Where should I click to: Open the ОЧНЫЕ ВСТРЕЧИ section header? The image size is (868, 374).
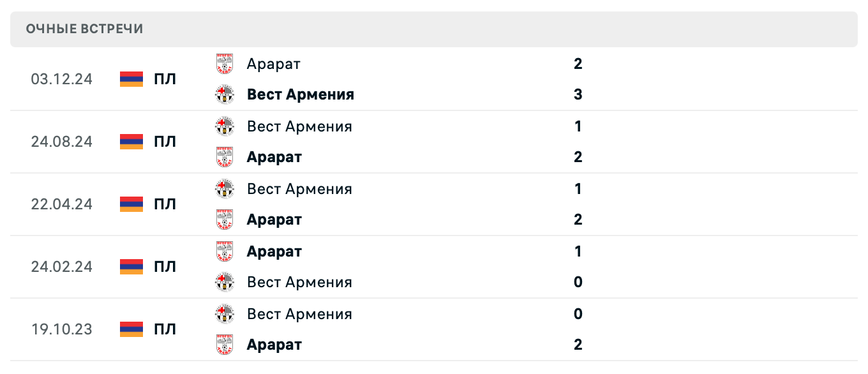point(84,28)
